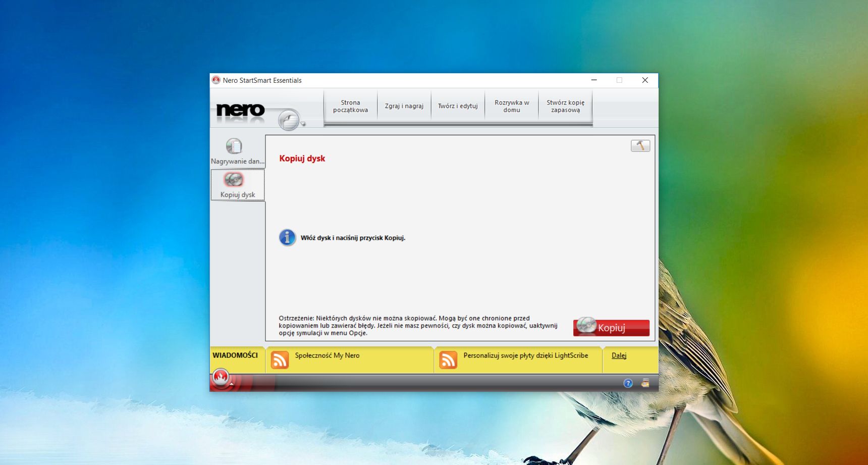Open Społeczność My Nero news item
Image resolution: width=868 pixels, height=465 pixels.
click(327, 355)
